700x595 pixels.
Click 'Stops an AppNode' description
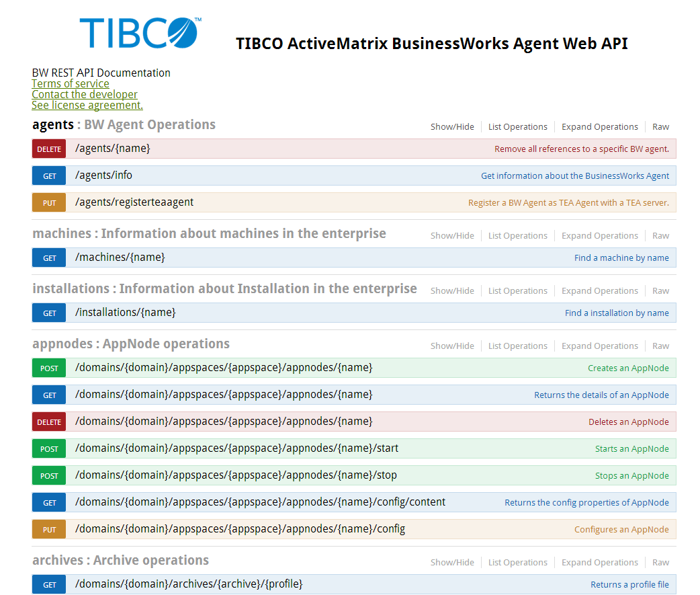(x=631, y=476)
